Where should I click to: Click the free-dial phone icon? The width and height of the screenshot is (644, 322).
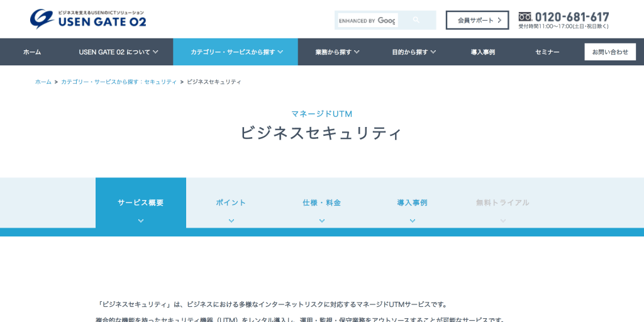click(x=525, y=17)
